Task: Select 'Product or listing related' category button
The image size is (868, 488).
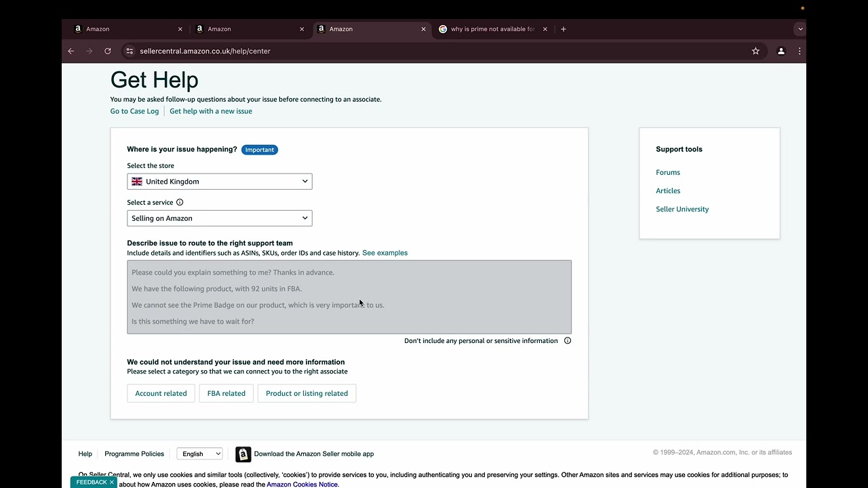Action: click(307, 393)
